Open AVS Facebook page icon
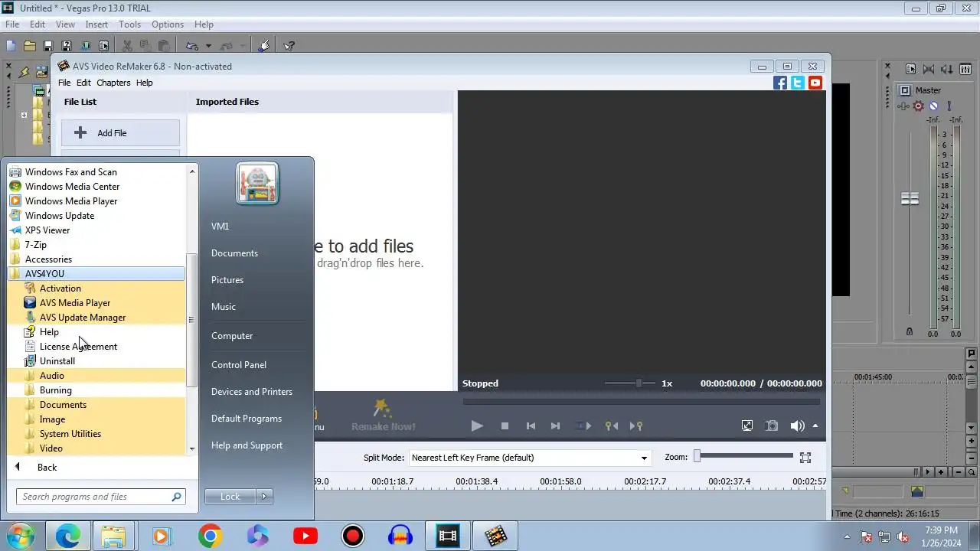 pos(780,83)
